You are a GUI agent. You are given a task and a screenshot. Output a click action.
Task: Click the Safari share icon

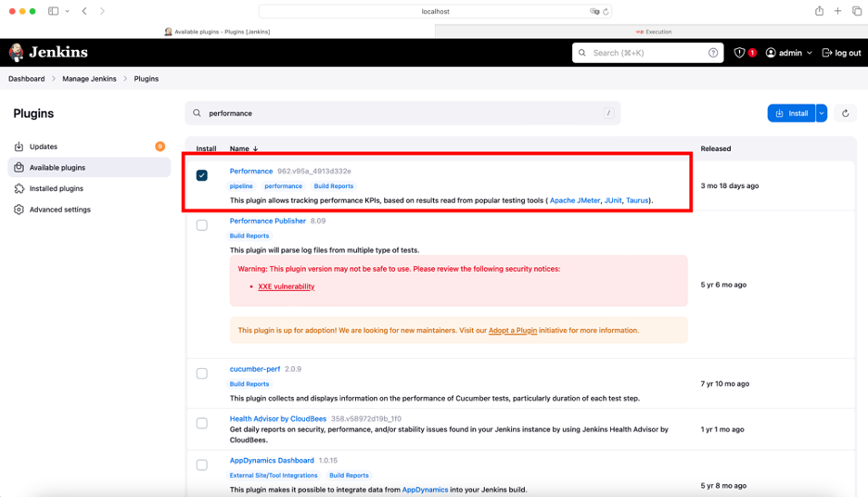(x=819, y=10)
